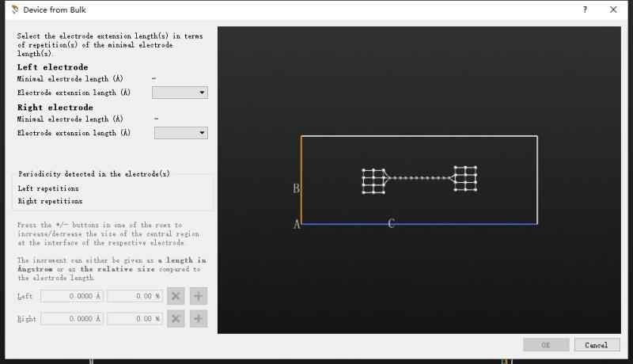Screen dimensions: 633x364
Task: Click the 'Left electrode' heading
Action: click(52, 67)
